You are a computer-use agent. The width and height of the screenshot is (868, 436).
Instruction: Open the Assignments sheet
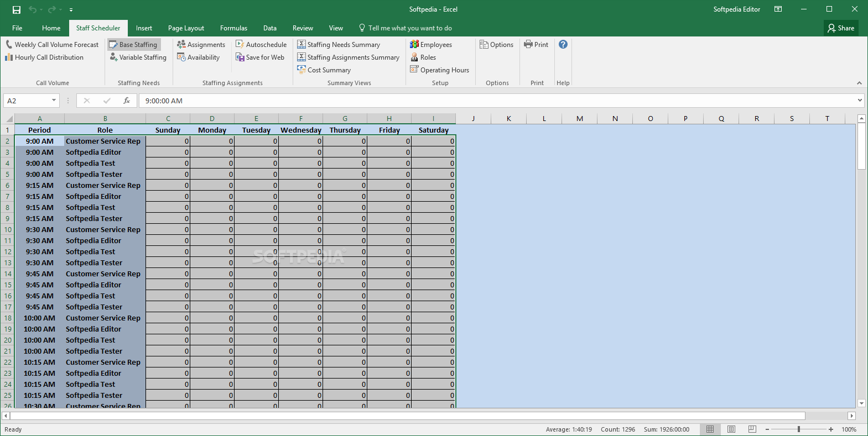tap(201, 45)
